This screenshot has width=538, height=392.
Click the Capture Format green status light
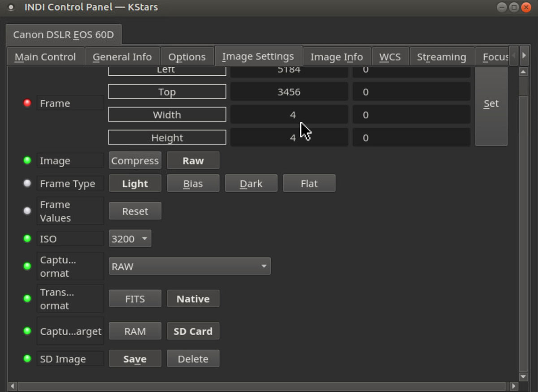[x=27, y=266]
